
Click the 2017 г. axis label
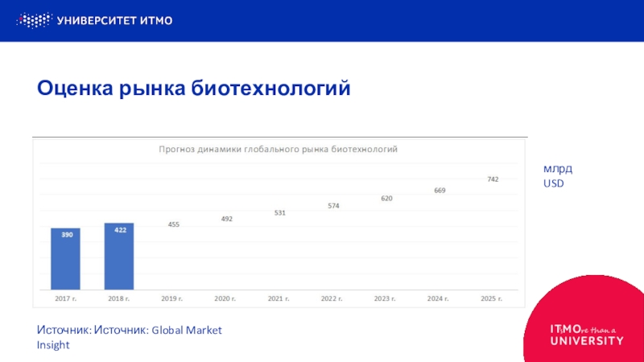(x=66, y=298)
